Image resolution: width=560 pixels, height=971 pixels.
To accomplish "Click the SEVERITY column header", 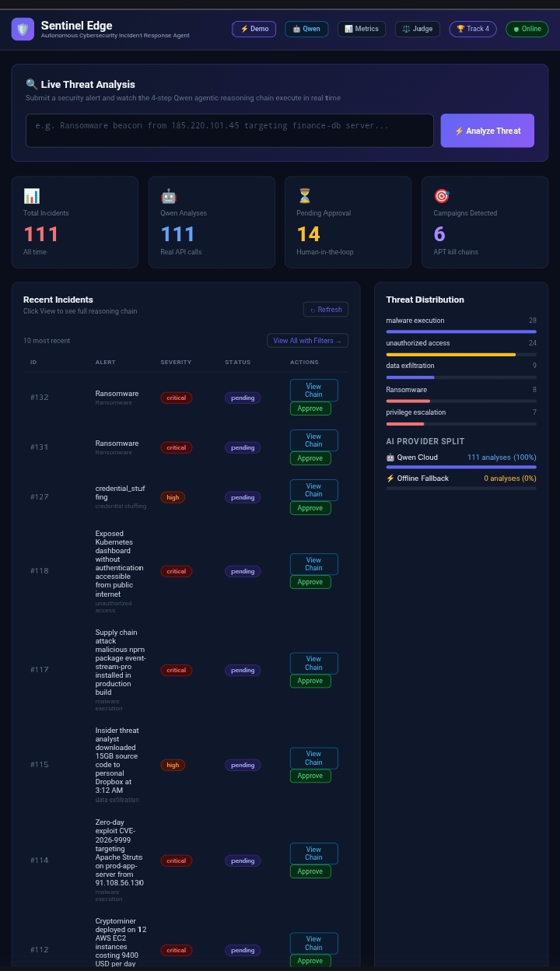I will tap(176, 363).
